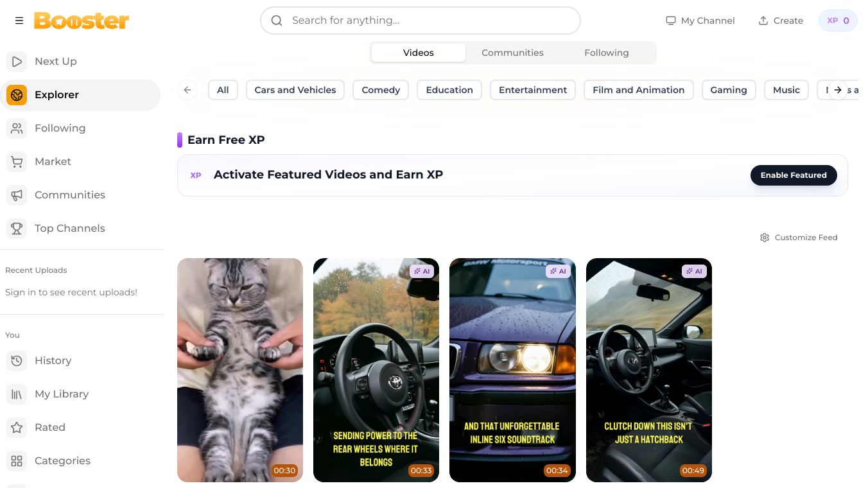Open Market in sidebar
Image resolution: width=868 pixels, height=488 pixels.
click(x=80, y=162)
